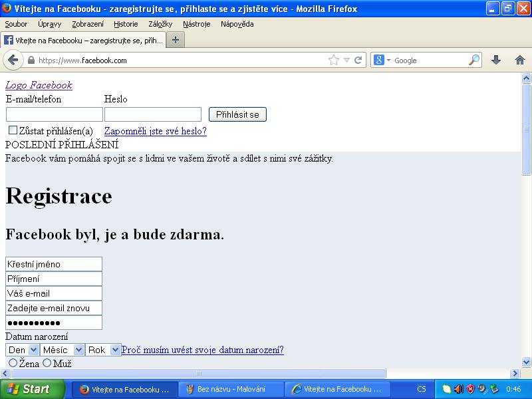
Task: Check the Zůstat přihlášen(a) checkbox
Action: pos(13,130)
